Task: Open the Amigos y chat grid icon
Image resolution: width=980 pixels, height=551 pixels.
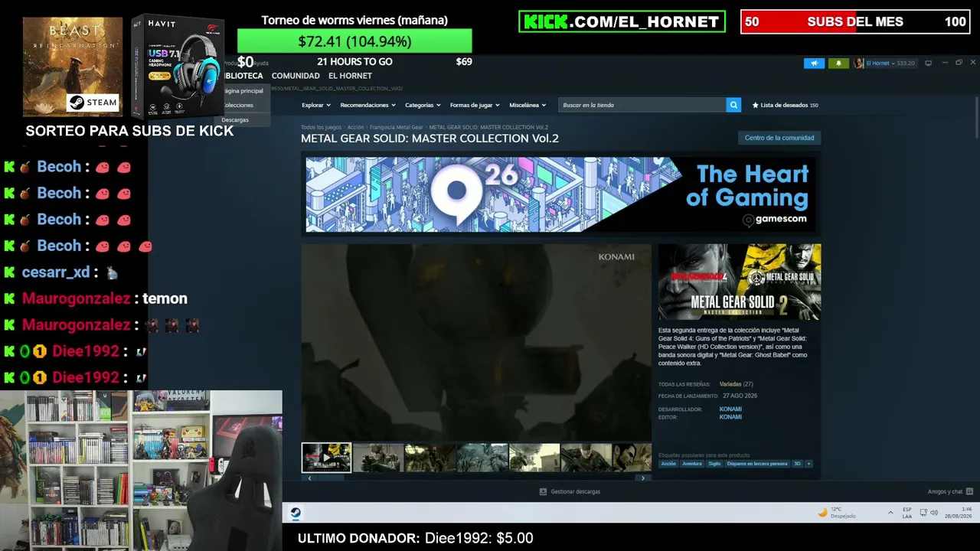Action: [x=969, y=491]
